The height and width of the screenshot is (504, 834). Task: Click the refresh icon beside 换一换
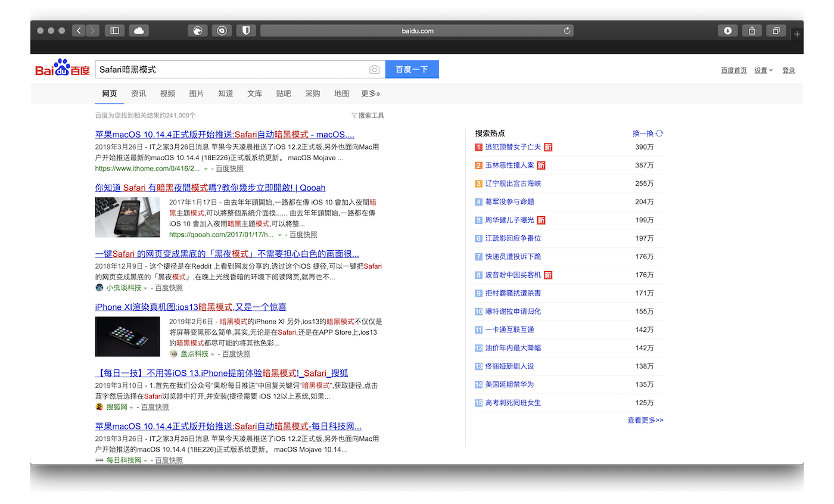click(x=659, y=133)
